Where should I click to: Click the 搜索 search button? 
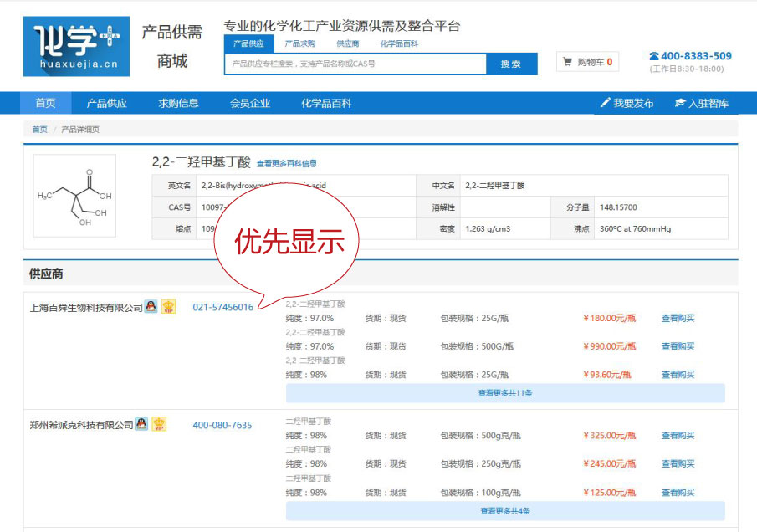coord(511,64)
